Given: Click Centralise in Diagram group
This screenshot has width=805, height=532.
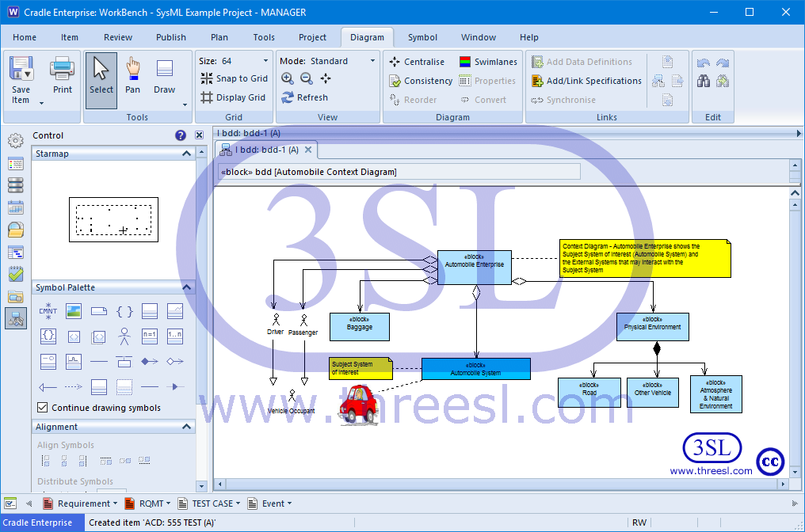Looking at the screenshot, I should point(417,62).
